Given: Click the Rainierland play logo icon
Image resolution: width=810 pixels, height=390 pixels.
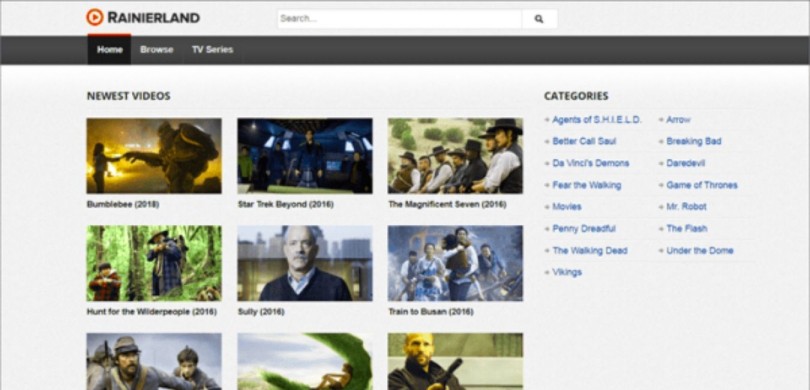Looking at the screenshot, I should (95, 17).
